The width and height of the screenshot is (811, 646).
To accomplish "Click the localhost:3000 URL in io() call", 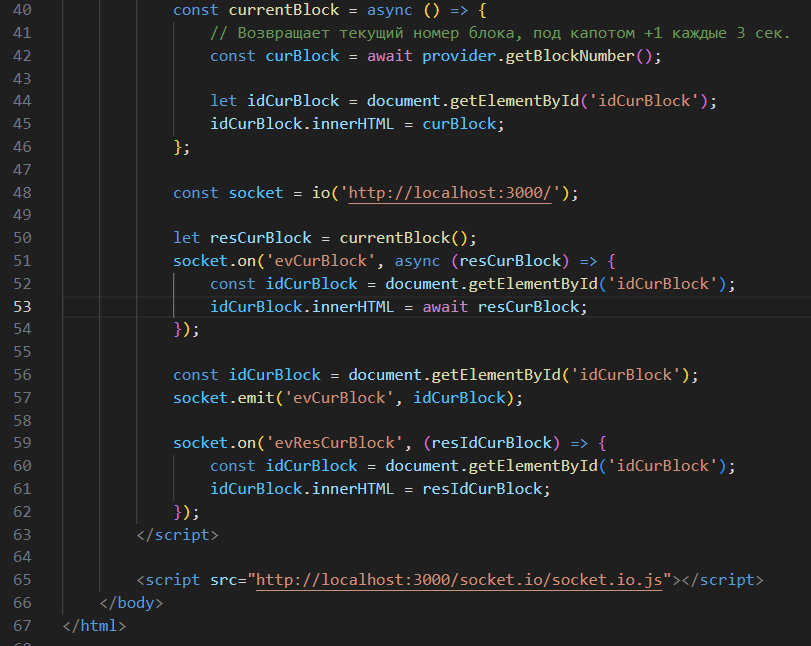I will point(450,193).
